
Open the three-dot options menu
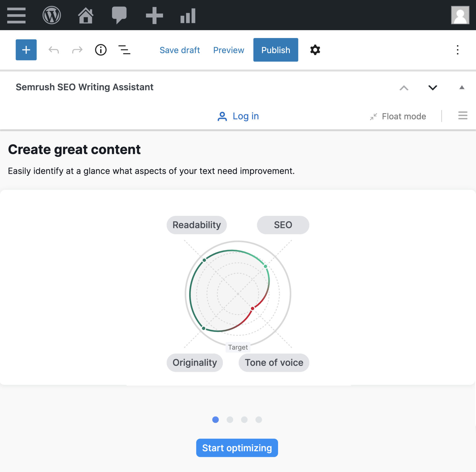pyautogui.click(x=458, y=50)
